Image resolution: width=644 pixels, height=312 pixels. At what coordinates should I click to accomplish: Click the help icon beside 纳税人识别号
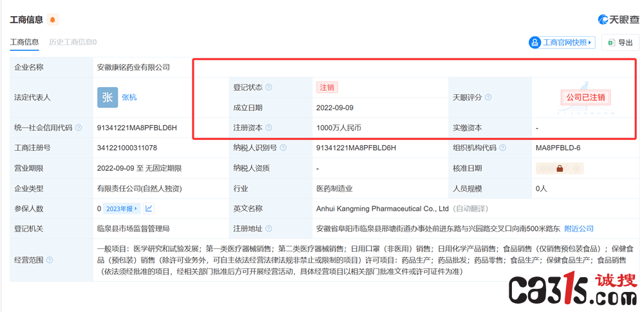click(x=283, y=148)
